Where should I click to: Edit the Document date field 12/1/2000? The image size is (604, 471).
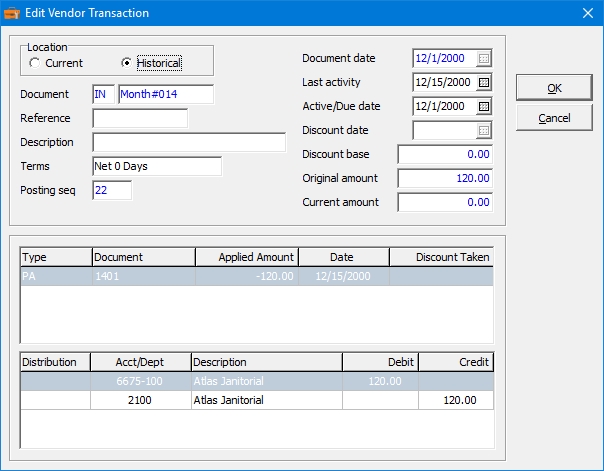pyautogui.click(x=445, y=59)
